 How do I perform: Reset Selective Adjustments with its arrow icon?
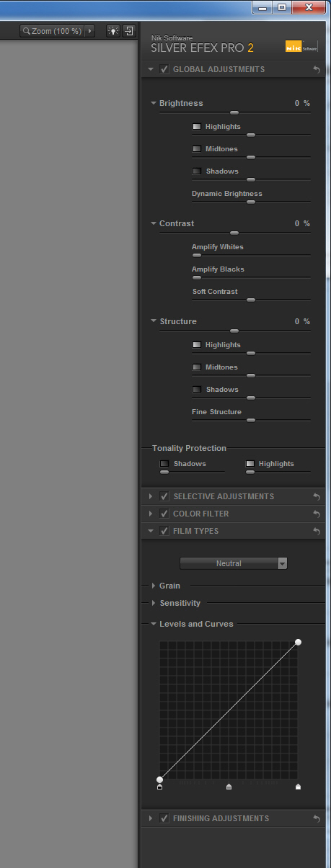317,497
